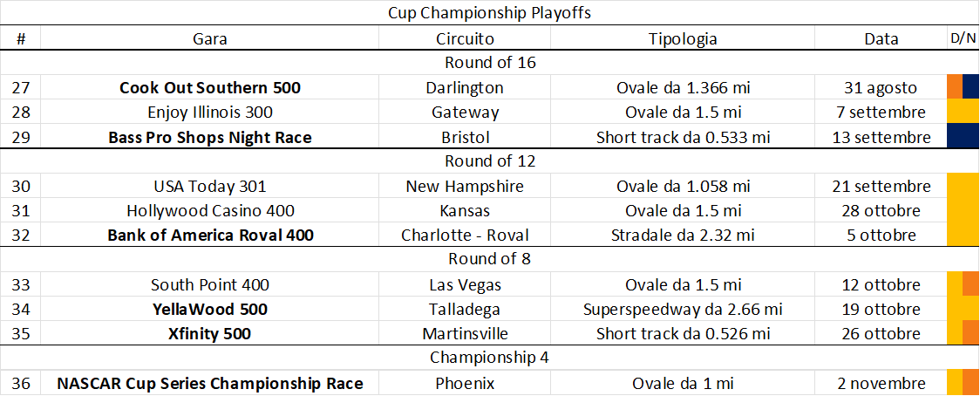Click the Talladega circuit cell
980x396 pixels.
click(465, 309)
